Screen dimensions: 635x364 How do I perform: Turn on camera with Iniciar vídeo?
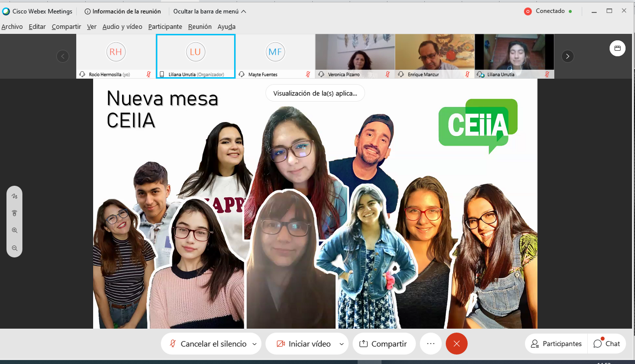point(303,344)
